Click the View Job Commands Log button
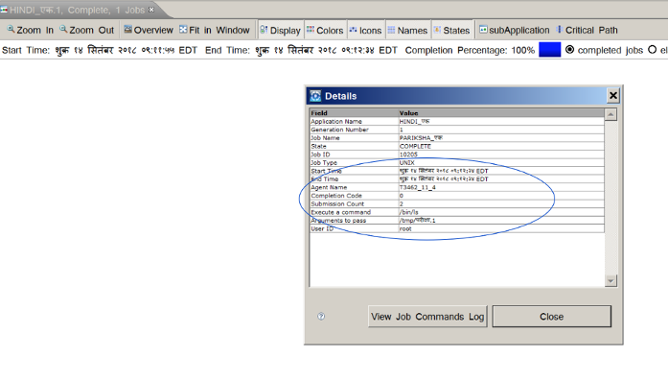 pyautogui.click(x=427, y=317)
